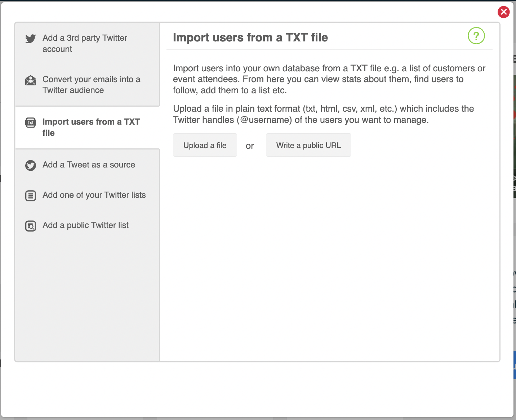This screenshot has width=516, height=420.
Task: Click the paragraph starting 'Upload a file in plain text'
Action: [324, 114]
